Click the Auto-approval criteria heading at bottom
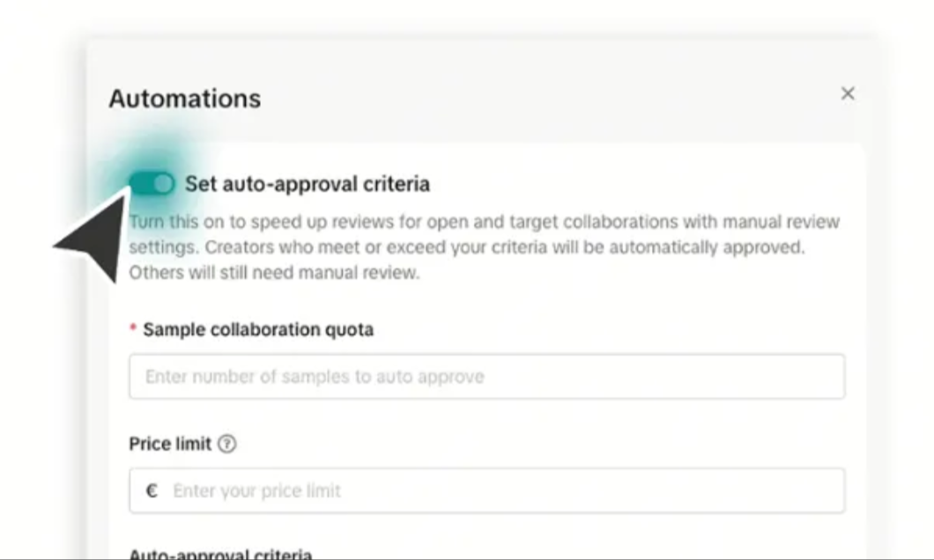934x560 pixels. pyautogui.click(x=220, y=555)
